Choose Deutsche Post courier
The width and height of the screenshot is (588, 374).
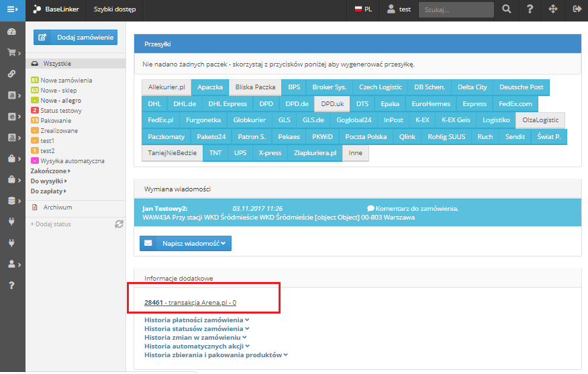click(522, 87)
